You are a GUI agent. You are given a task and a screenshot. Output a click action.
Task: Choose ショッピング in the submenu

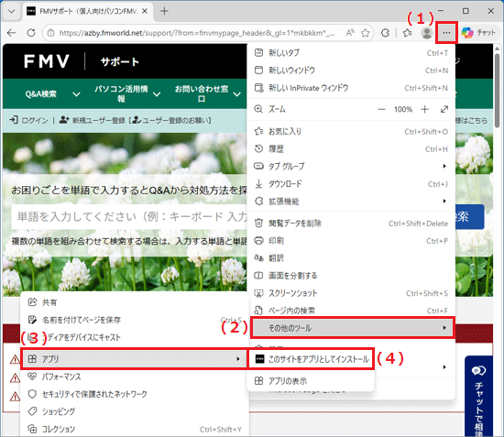point(135,411)
